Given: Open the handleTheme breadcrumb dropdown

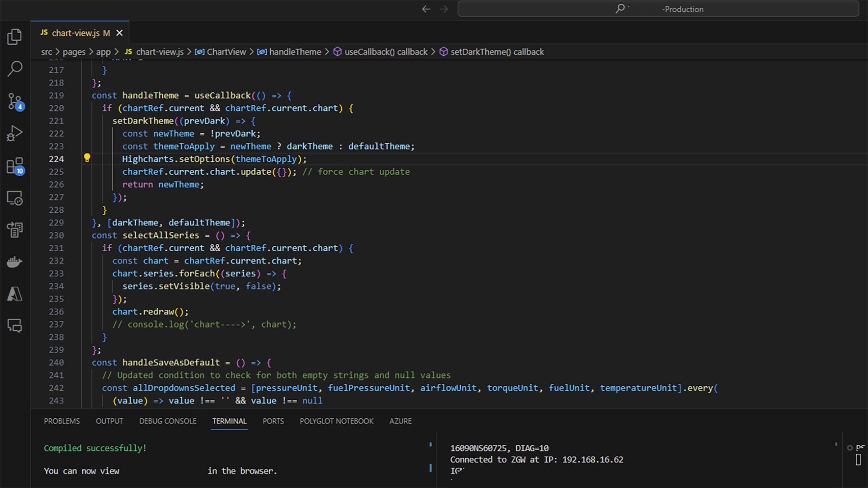Looking at the screenshot, I should pyautogui.click(x=294, y=52).
